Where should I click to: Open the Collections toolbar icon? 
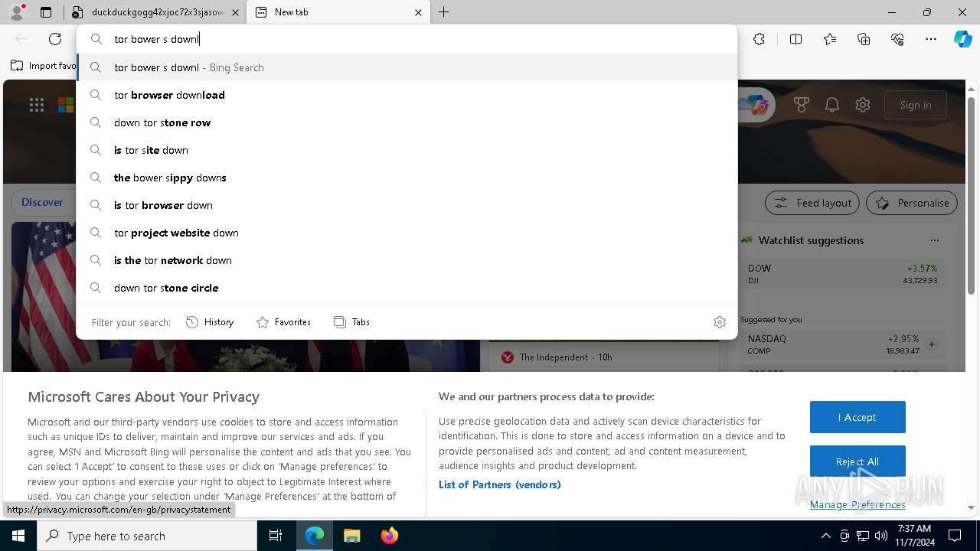pos(864,39)
